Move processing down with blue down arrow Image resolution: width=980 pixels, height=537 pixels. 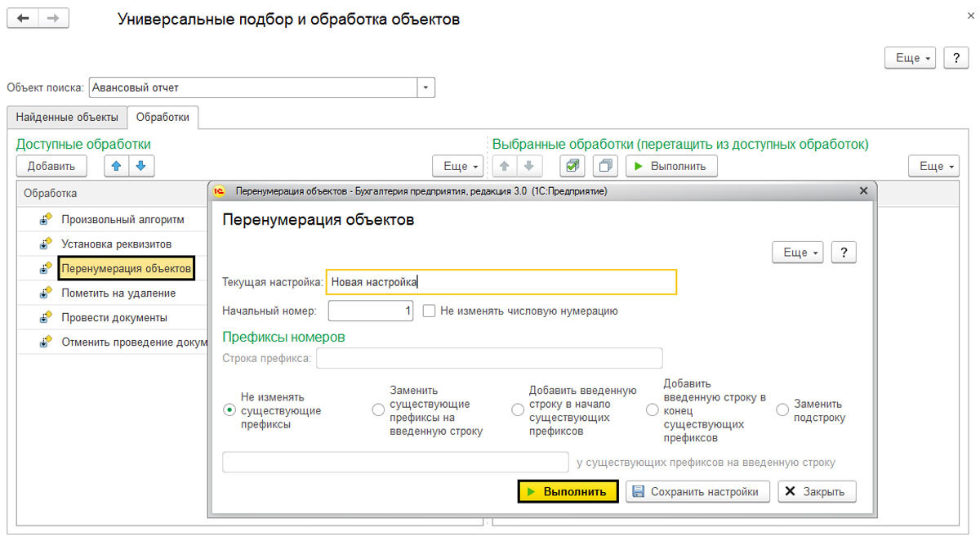point(140,166)
